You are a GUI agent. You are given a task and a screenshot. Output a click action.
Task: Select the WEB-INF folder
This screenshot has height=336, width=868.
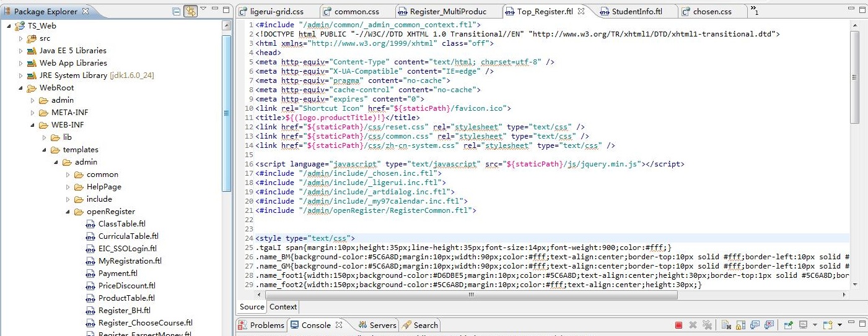[x=68, y=125]
